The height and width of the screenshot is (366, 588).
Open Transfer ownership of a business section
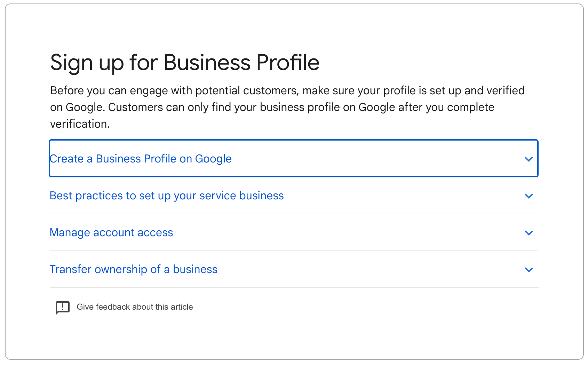click(133, 269)
